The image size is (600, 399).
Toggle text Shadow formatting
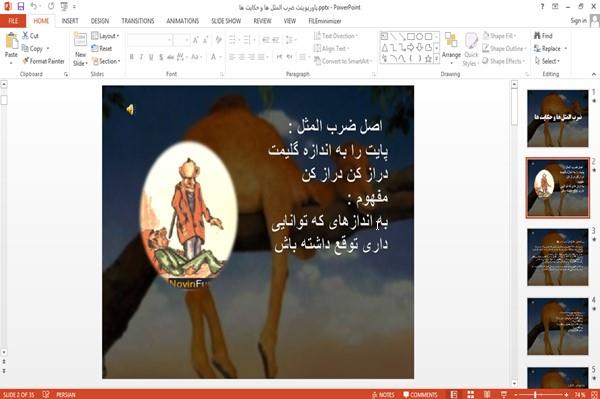[x=161, y=57]
